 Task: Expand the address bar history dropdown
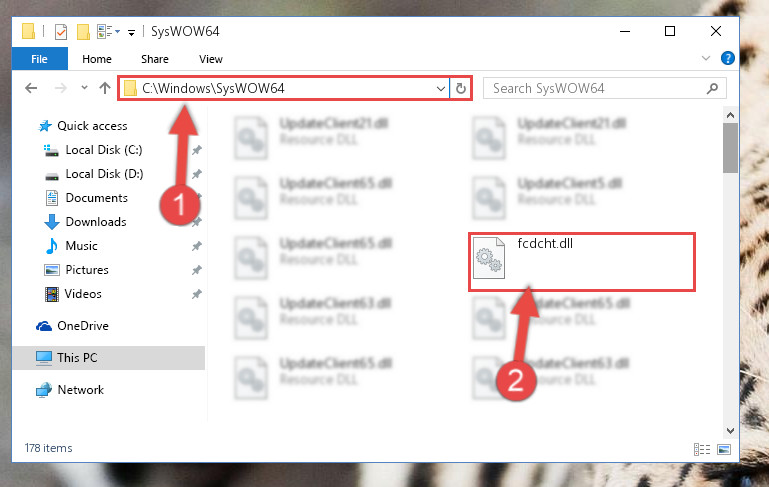[x=440, y=89]
